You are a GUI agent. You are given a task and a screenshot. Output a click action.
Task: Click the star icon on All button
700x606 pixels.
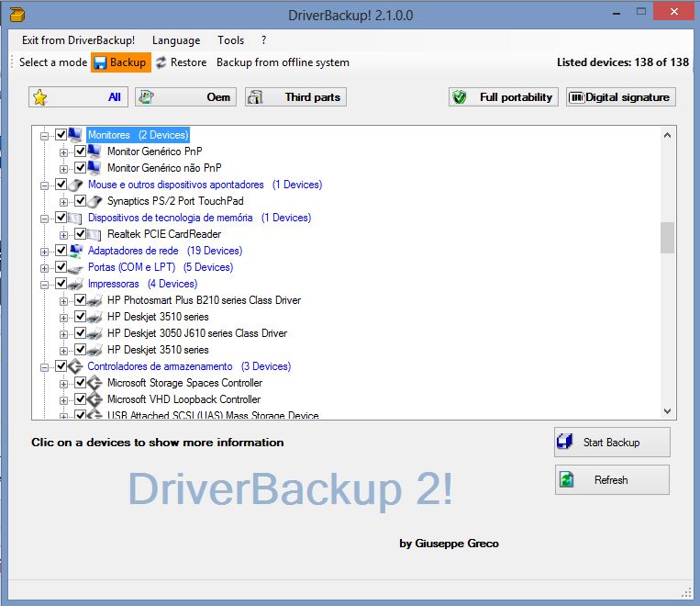pos(40,97)
